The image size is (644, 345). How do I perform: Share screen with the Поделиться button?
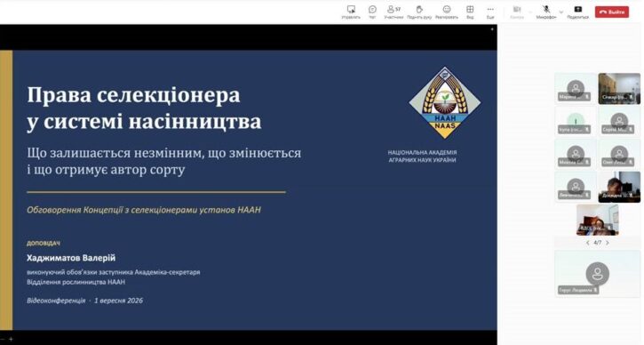point(578,12)
